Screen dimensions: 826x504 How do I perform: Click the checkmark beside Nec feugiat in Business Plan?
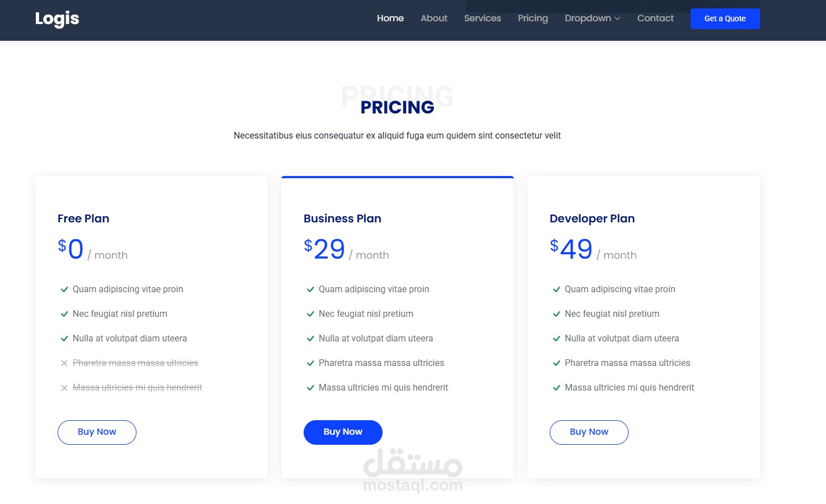coord(310,314)
